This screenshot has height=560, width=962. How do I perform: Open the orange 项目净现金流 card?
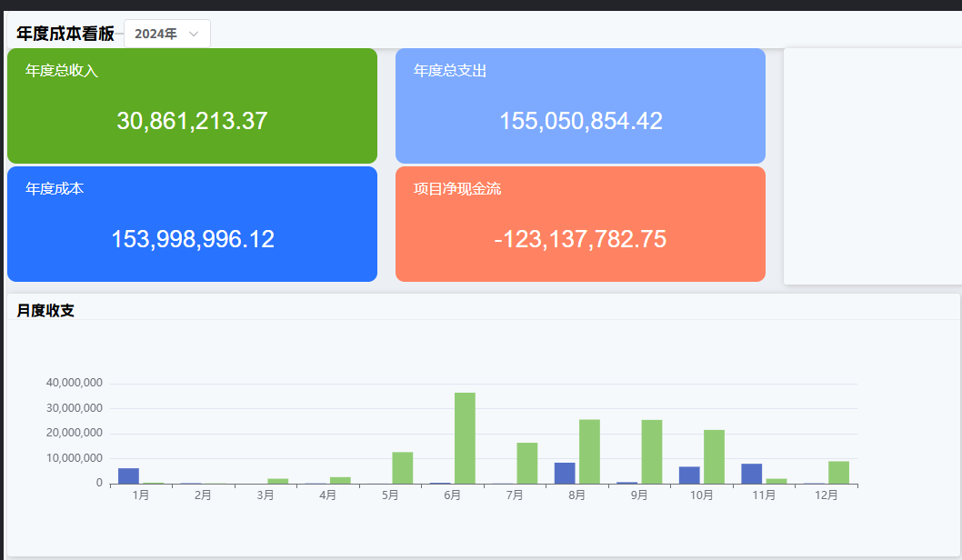580,224
